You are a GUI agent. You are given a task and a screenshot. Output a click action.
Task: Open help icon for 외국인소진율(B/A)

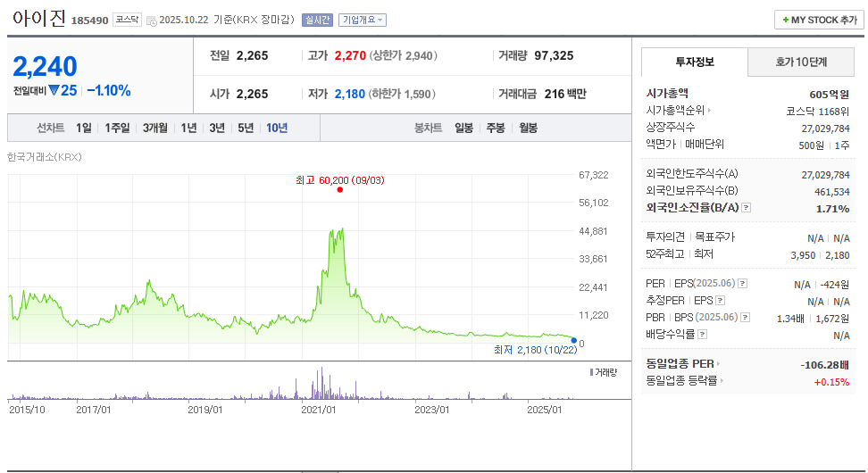click(747, 208)
